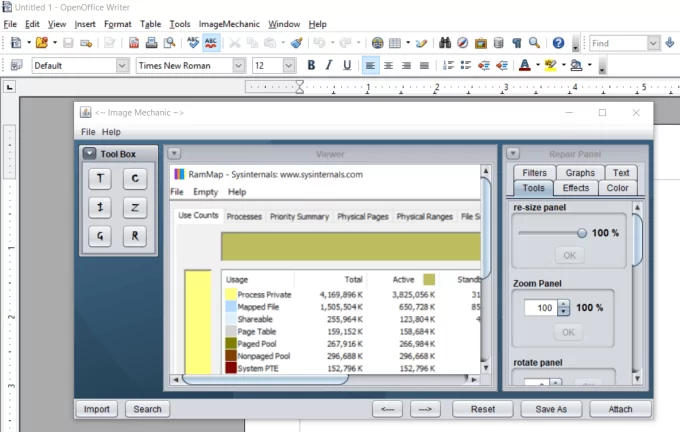Click the Decrease Indent icon
The image size is (680, 432).
484,65
